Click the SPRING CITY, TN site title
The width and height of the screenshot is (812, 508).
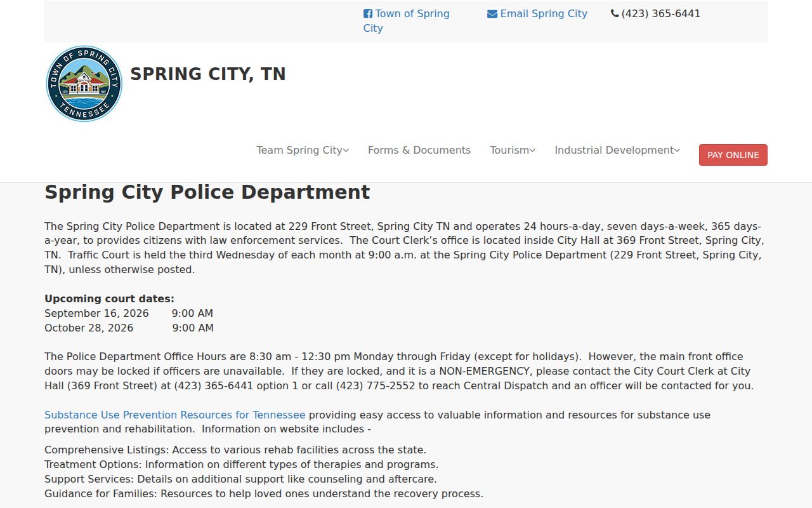208,74
